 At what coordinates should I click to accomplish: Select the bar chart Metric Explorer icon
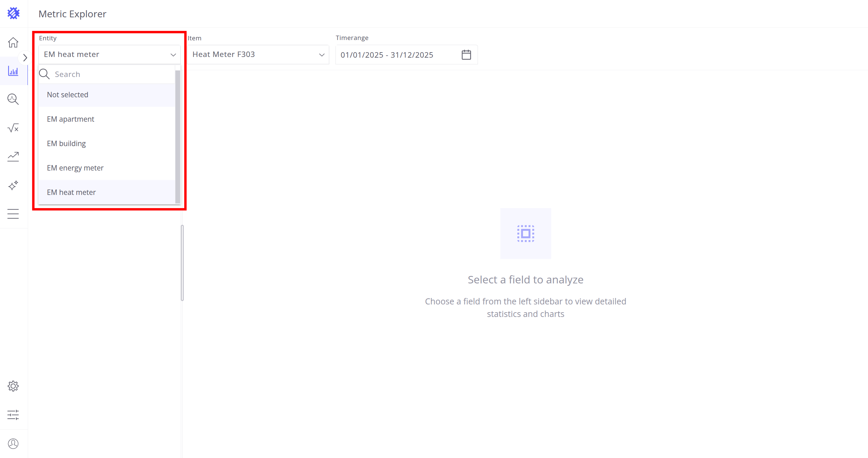[x=13, y=71]
